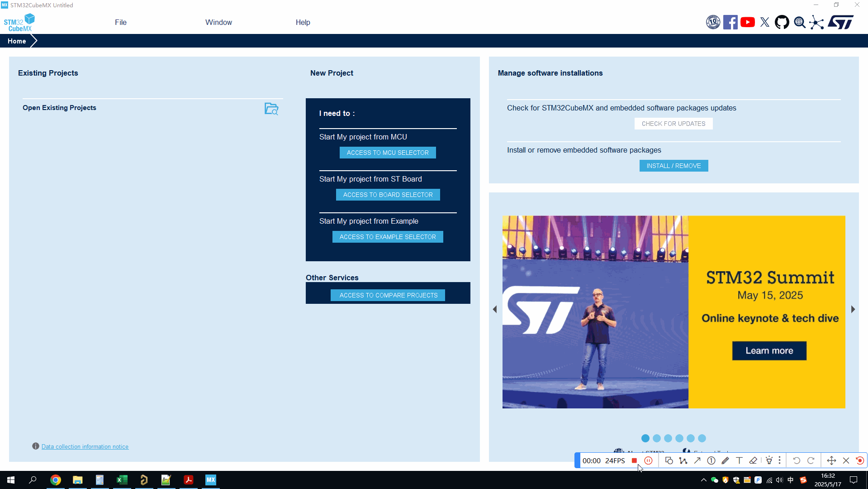Open Chrome from the taskbar
868x489 pixels.
(x=56, y=480)
